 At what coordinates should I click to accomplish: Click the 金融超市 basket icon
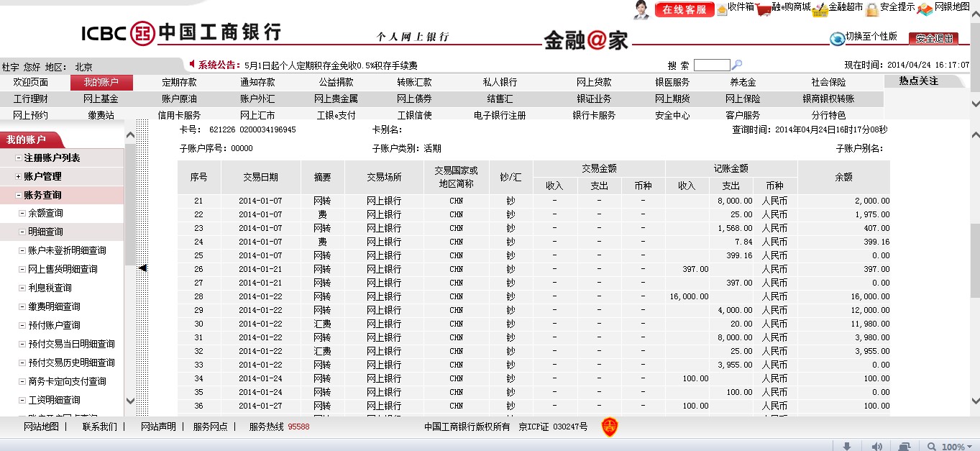[x=820, y=9]
